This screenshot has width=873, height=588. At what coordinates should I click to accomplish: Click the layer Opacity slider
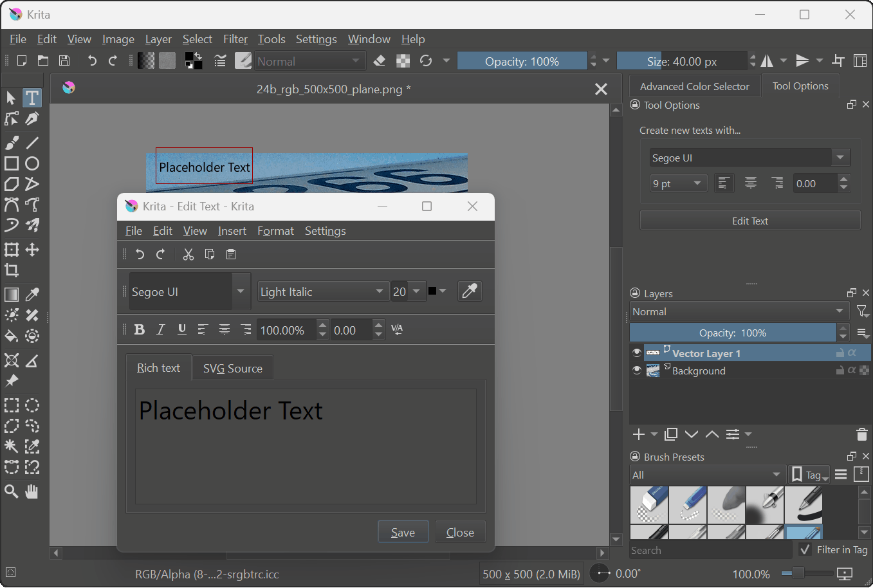pos(732,333)
